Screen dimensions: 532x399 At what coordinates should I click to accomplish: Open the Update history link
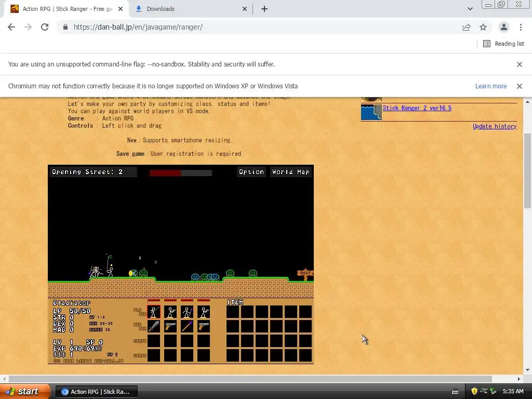click(x=495, y=126)
